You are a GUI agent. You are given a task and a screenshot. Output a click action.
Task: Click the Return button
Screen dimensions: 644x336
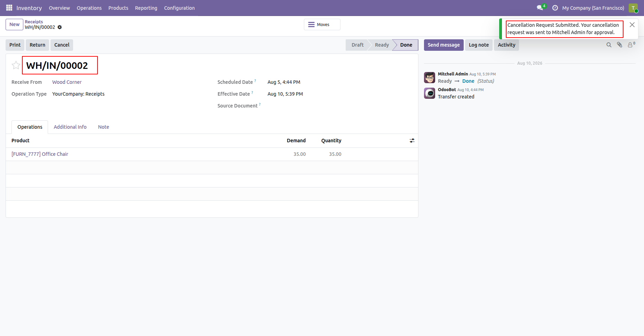[x=37, y=45]
